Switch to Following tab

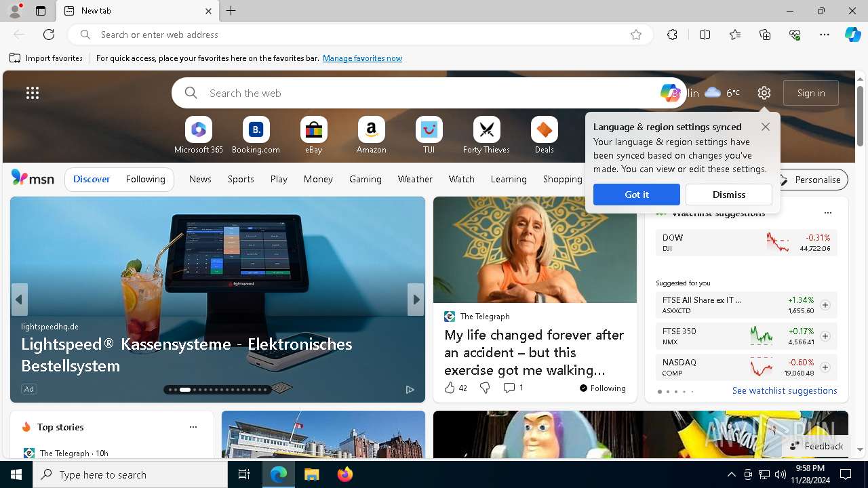(146, 179)
